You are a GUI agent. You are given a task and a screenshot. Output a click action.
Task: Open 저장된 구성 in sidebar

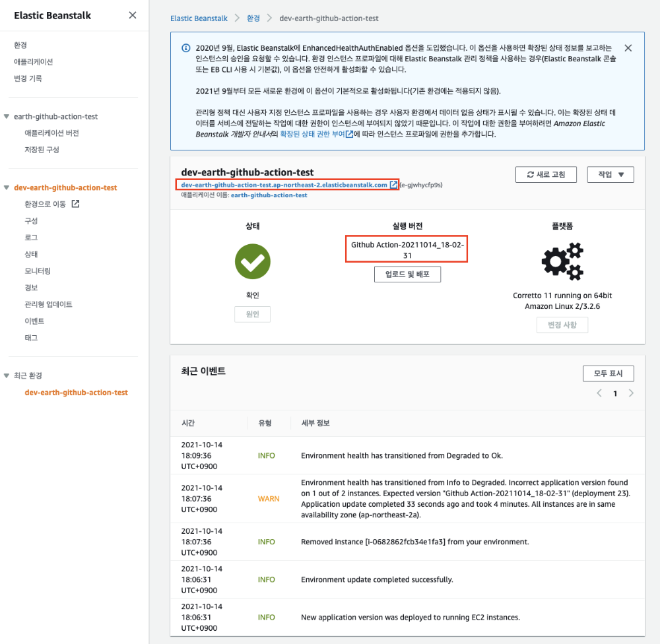point(42,150)
